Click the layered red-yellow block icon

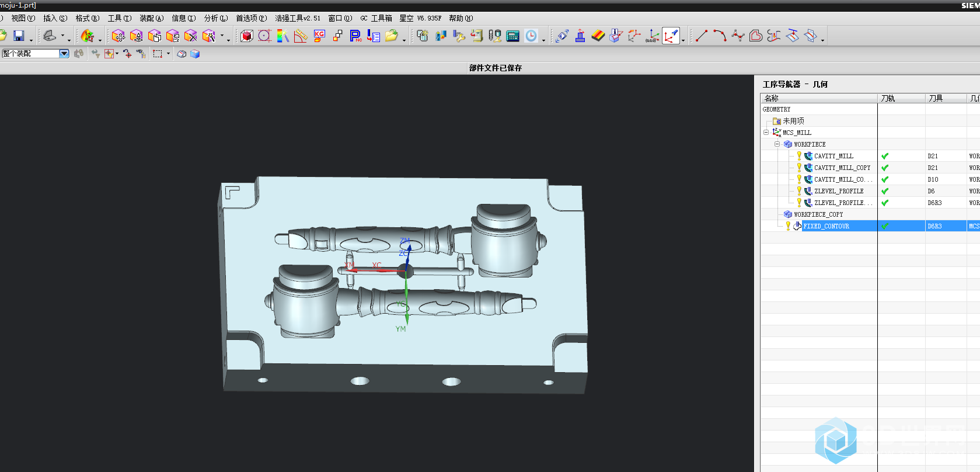click(x=598, y=36)
